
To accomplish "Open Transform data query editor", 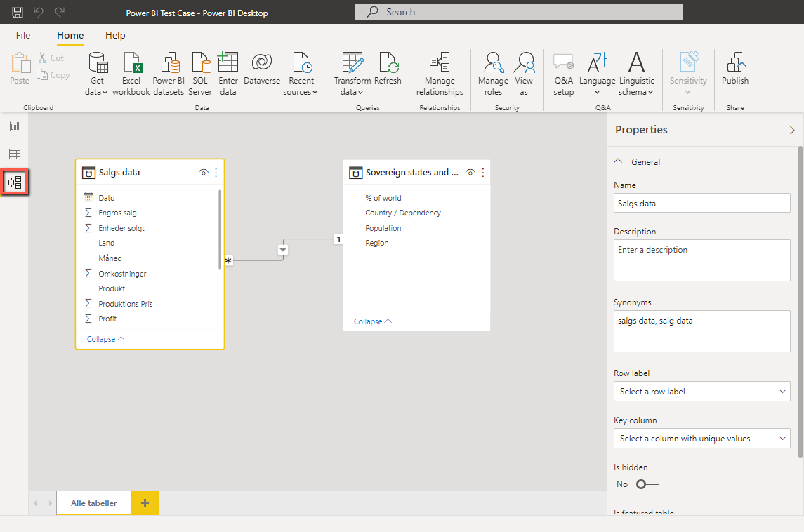I will pos(352,74).
